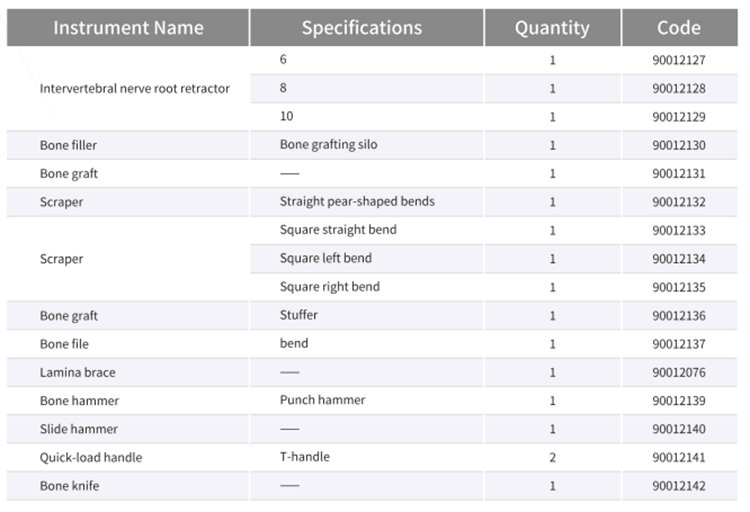Select the T-handle specification cell
The width and height of the screenshot is (750, 512).
305,457
